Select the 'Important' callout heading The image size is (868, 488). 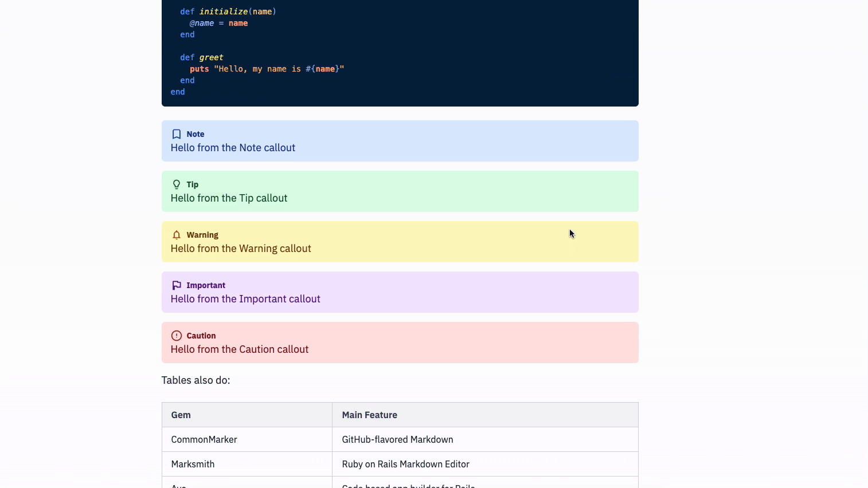click(206, 285)
